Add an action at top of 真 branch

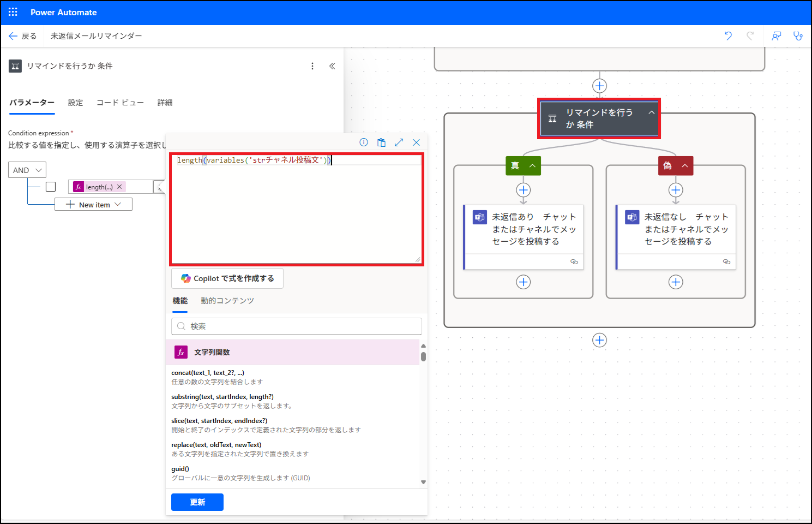coord(524,190)
